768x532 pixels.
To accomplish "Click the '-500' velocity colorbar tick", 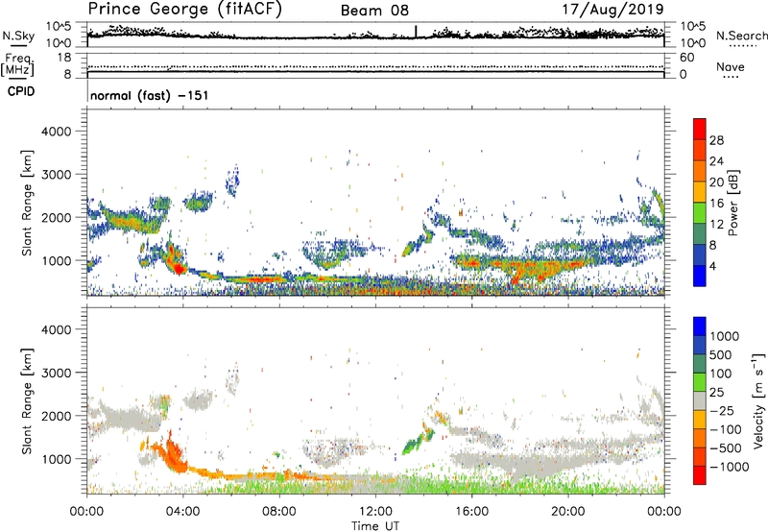I will tap(726, 447).
